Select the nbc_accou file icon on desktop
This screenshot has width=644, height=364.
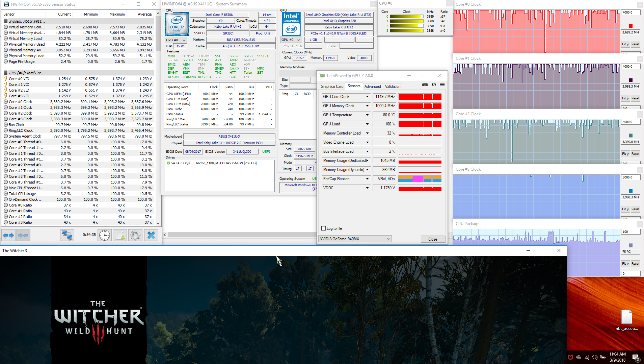click(x=626, y=320)
